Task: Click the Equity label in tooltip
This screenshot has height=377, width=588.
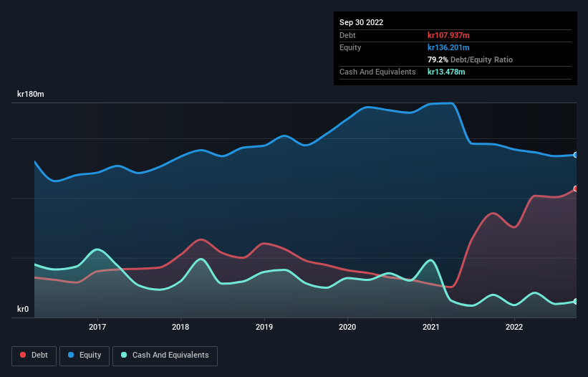Action: [x=350, y=47]
